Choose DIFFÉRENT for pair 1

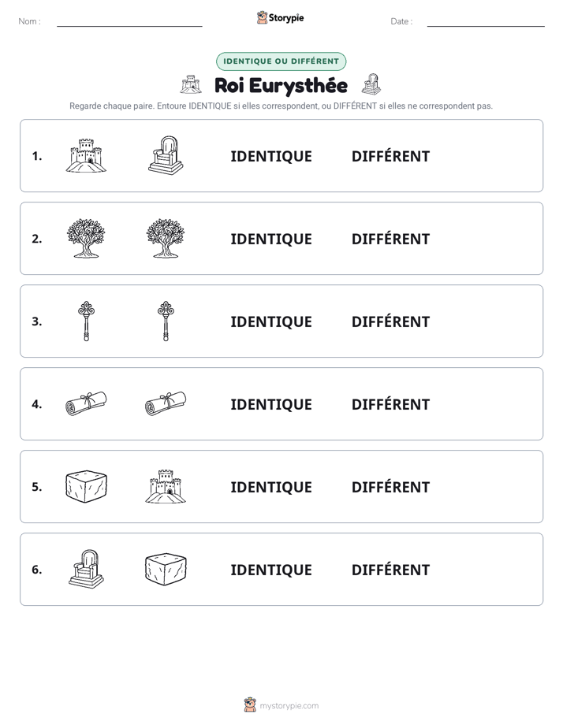[x=390, y=157]
